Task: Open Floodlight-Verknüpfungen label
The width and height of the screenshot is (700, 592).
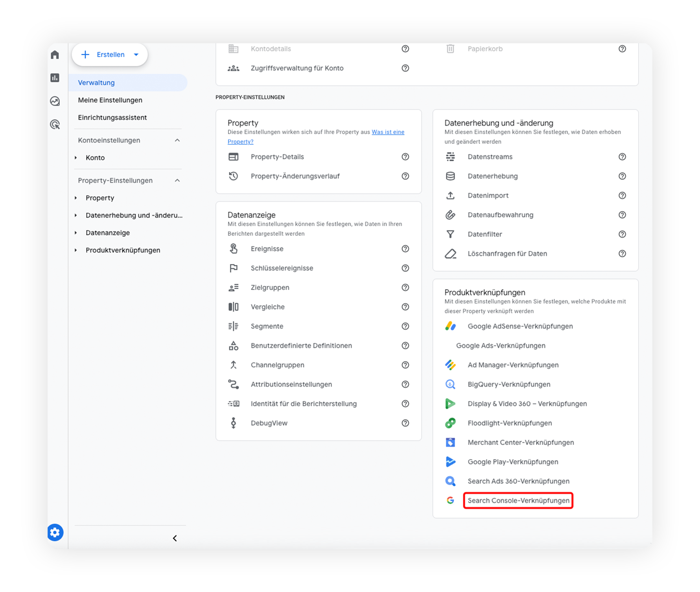Action: coord(510,423)
